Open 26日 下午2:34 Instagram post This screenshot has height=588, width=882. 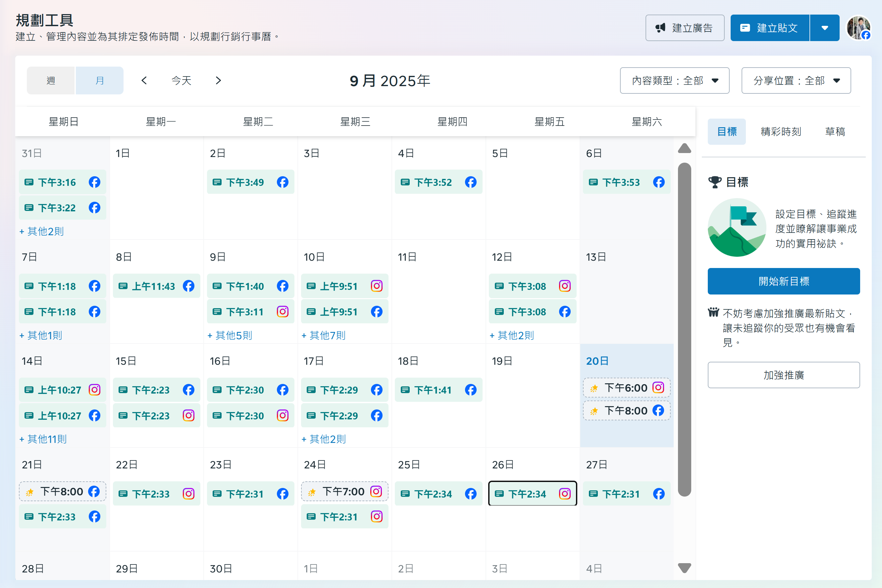[x=533, y=494]
